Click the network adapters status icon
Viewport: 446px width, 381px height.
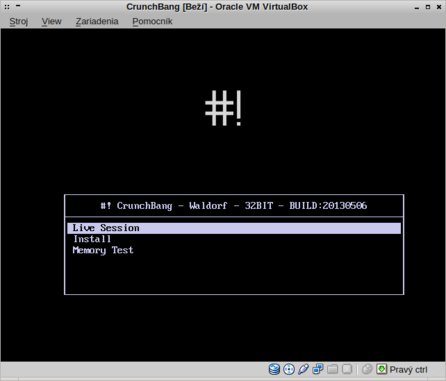(318, 369)
